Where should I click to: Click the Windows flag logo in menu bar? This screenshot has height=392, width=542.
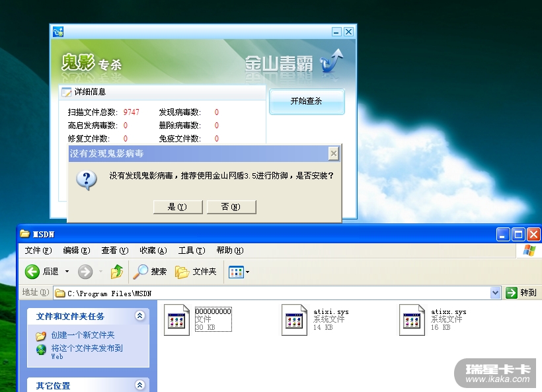[x=529, y=251]
